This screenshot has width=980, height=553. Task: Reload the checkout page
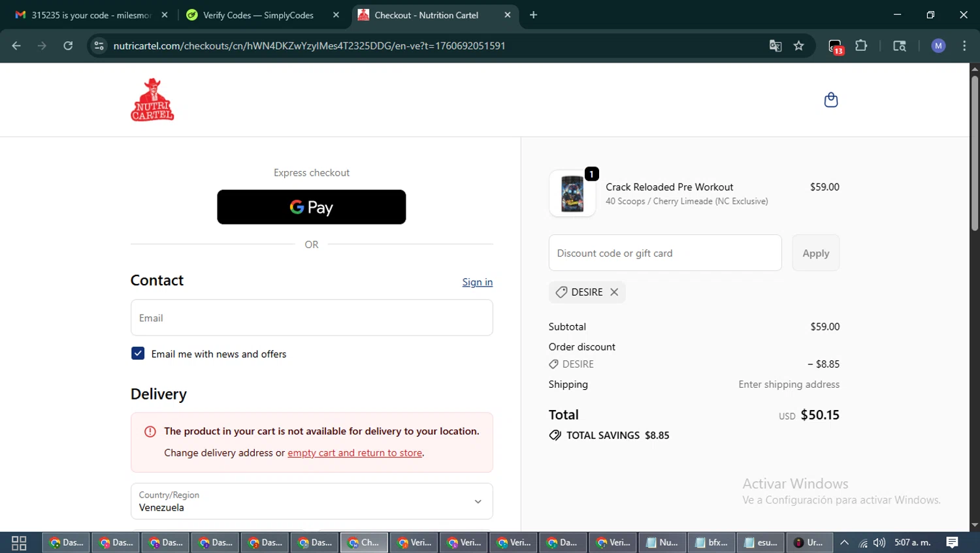(x=68, y=46)
